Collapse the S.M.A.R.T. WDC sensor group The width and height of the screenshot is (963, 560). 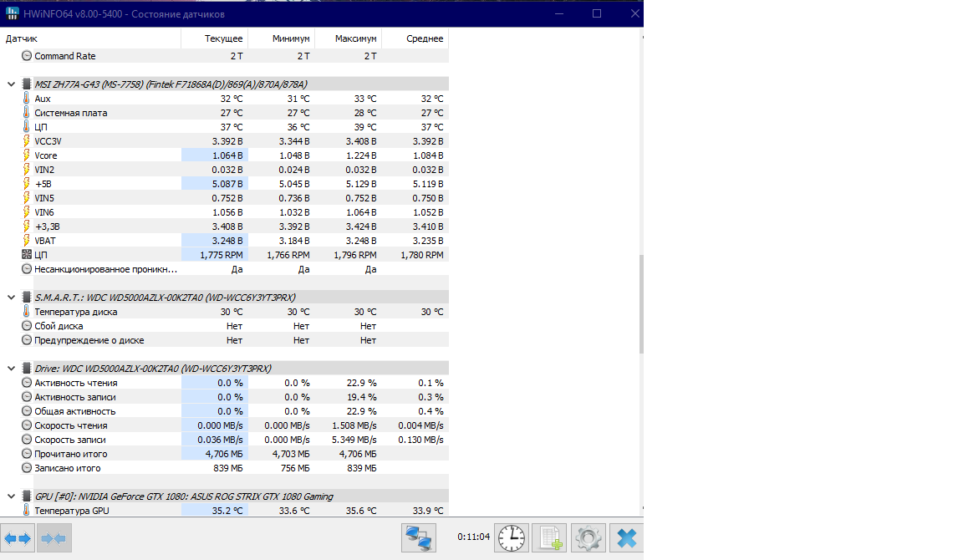click(11, 298)
